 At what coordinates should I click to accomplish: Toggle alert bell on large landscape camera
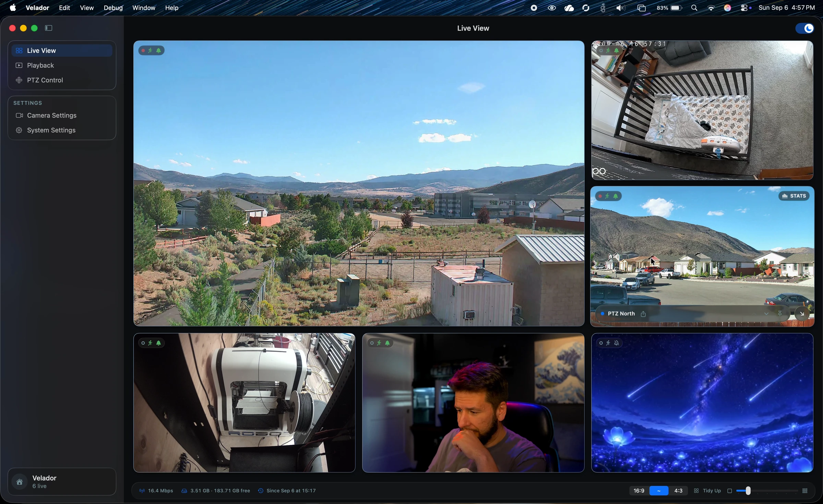click(x=159, y=51)
